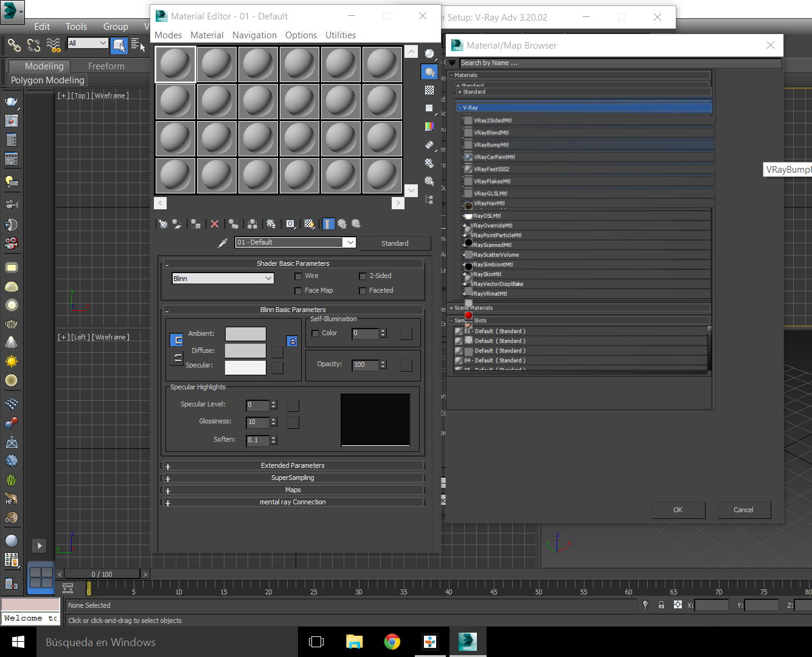This screenshot has height=657, width=812.
Task: Expand the Extended Parameters rollout
Action: [293, 465]
